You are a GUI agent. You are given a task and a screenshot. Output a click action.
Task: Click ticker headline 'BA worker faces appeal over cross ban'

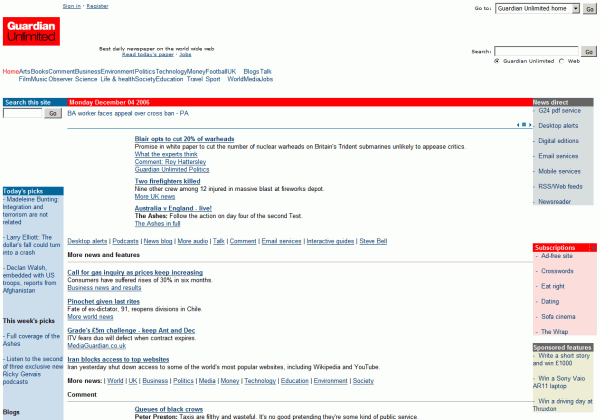click(128, 114)
